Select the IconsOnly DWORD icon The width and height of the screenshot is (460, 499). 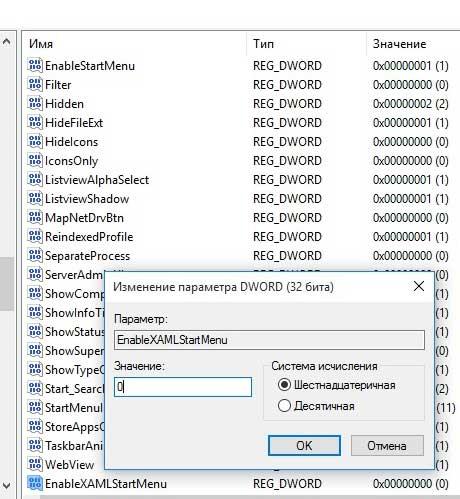(x=35, y=160)
